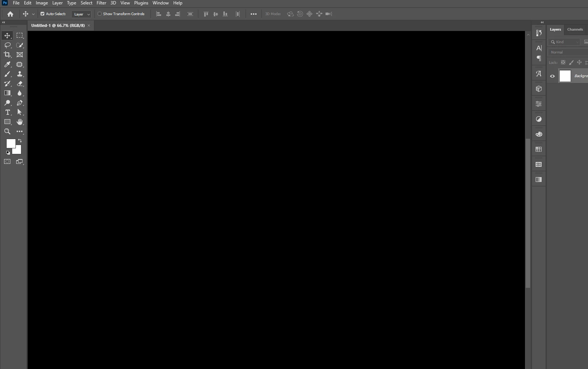
Task: Hide the Background layer eye icon
Action: [552, 76]
